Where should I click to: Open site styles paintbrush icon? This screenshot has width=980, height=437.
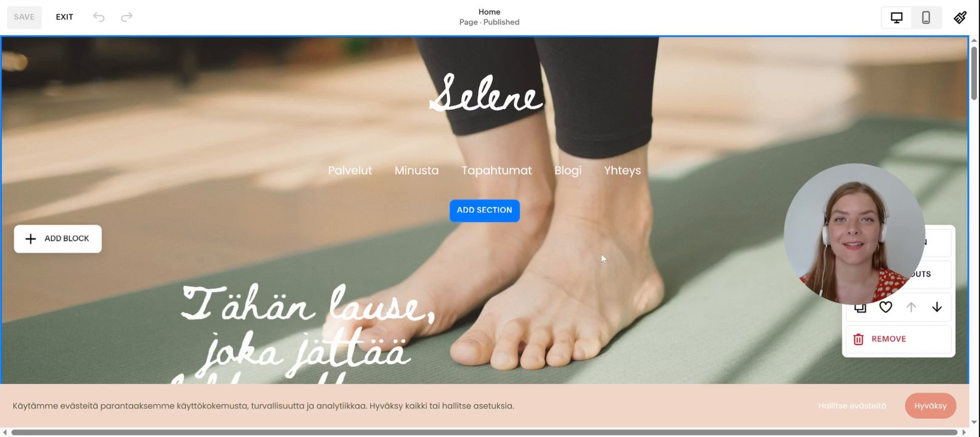click(x=960, y=18)
